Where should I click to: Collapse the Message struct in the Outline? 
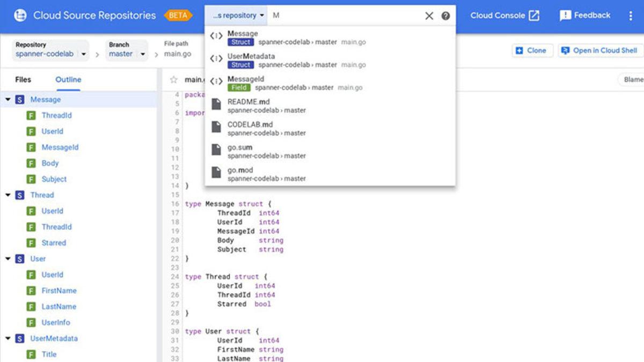pyautogui.click(x=6, y=99)
